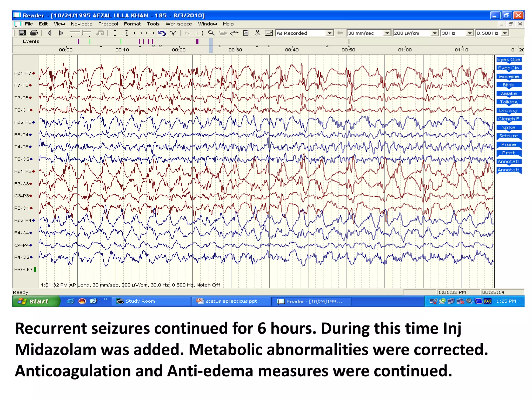This screenshot has height=399, width=532.
Task: Open the As Recorded montage dropdown
Action: click(x=329, y=33)
